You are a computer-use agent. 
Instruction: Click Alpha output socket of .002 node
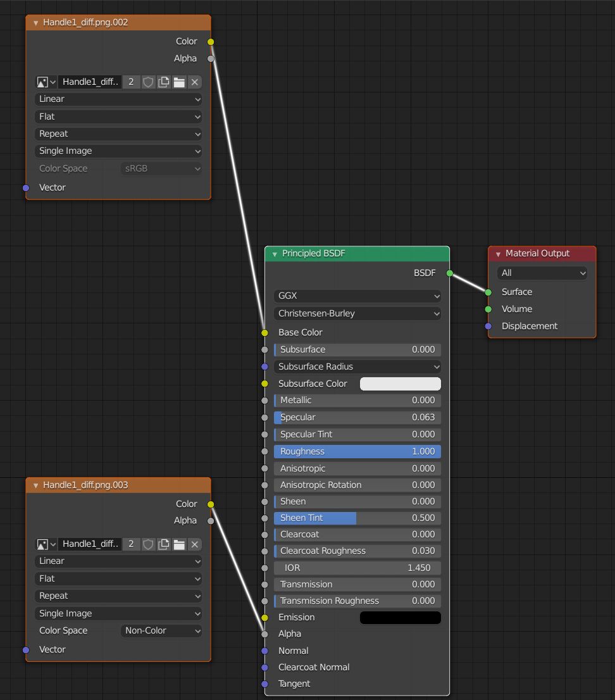(211, 58)
